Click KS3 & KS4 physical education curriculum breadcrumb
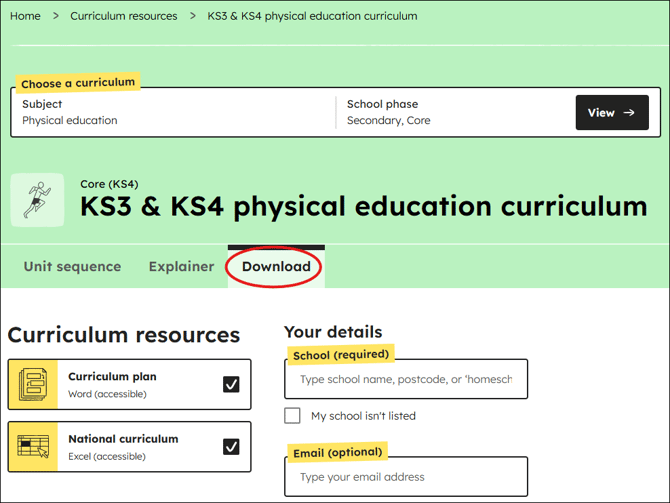Viewport: 670px width, 503px height. [312, 16]
